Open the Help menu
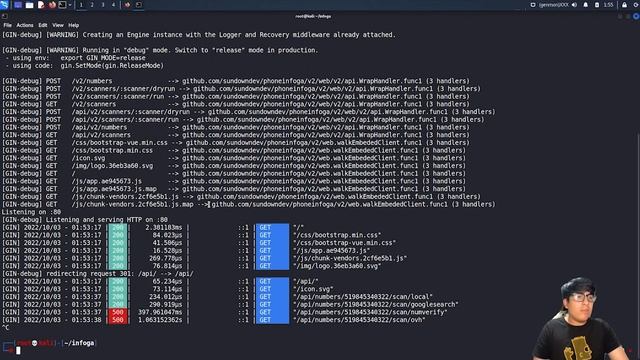640x360 pixels. point(73,25)
